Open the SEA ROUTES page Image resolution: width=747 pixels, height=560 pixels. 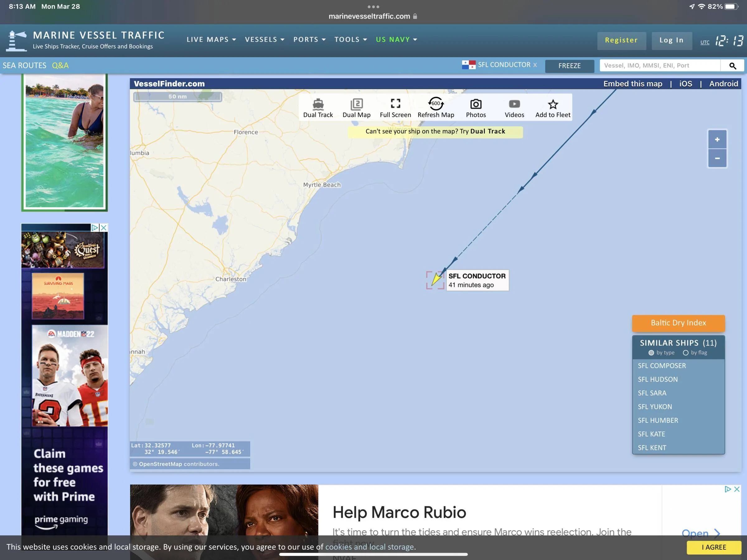point(25,65)
